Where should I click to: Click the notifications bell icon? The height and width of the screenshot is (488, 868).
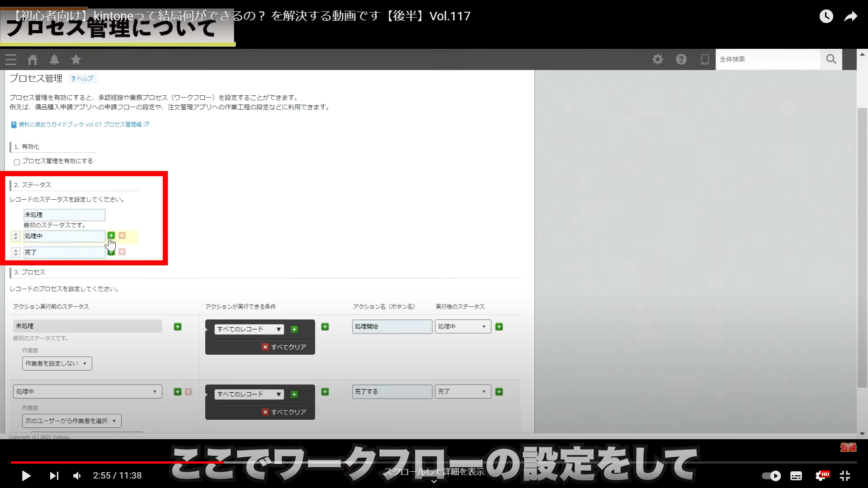pos(54,60)
